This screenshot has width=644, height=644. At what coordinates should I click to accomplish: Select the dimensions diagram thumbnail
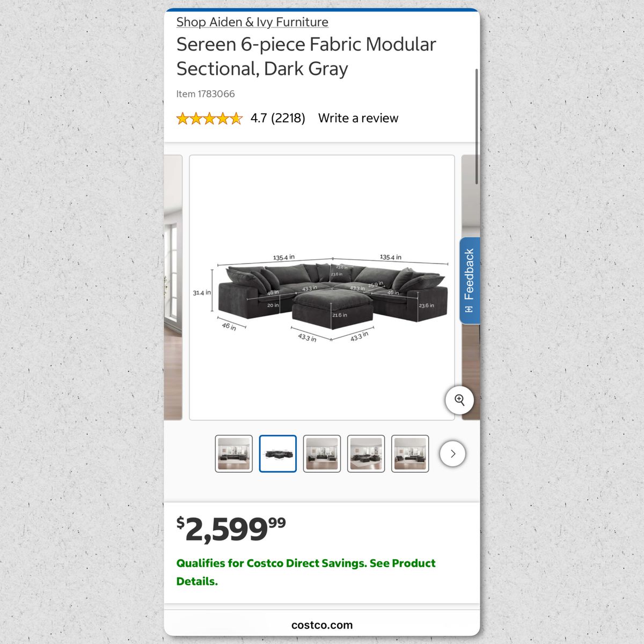[x=278, y=453]
